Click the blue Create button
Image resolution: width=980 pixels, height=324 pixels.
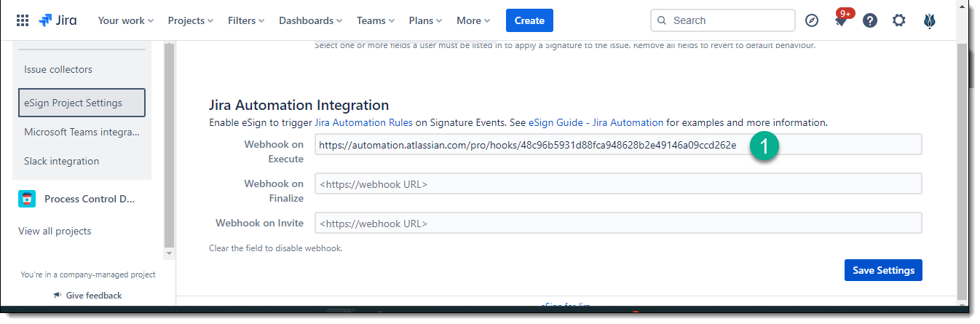tap(529, 20)
